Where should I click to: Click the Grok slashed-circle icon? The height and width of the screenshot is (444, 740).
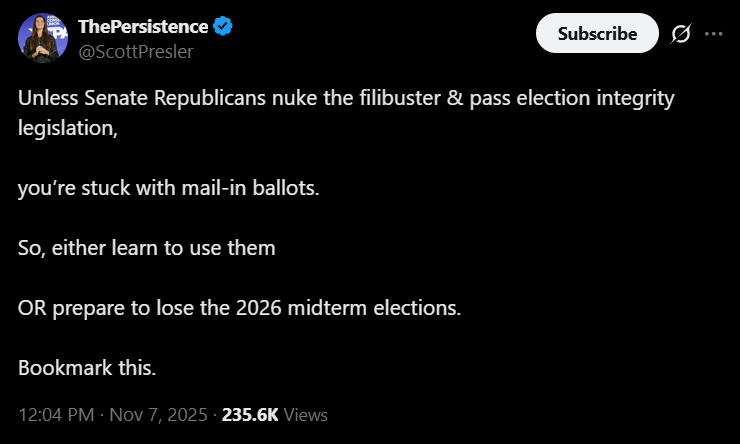pos(681,33)
